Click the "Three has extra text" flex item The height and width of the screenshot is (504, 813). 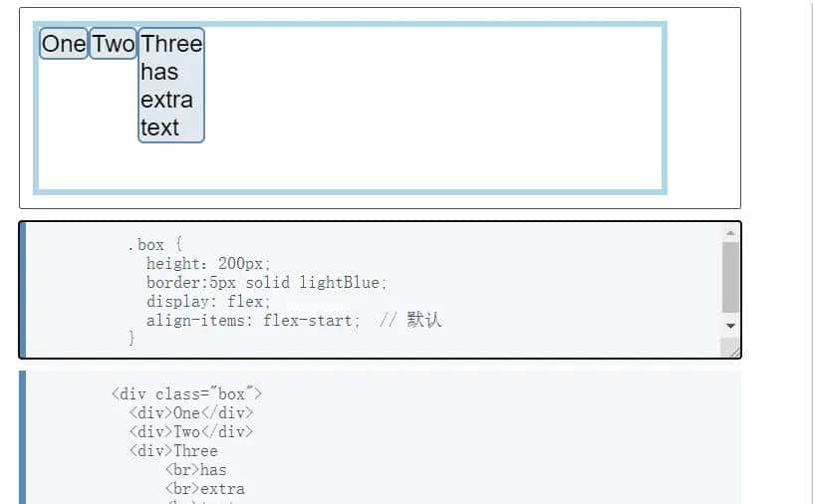tap(171, 85)
